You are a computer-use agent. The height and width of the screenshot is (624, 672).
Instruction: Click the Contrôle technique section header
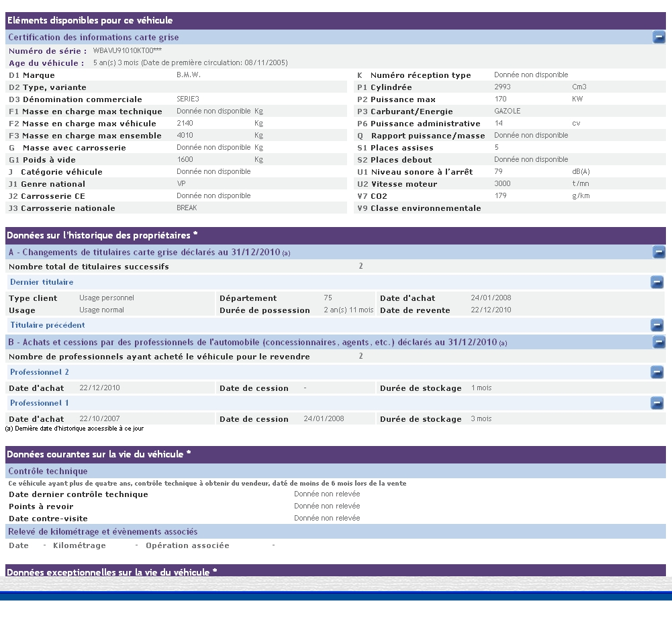coord(336,471)
